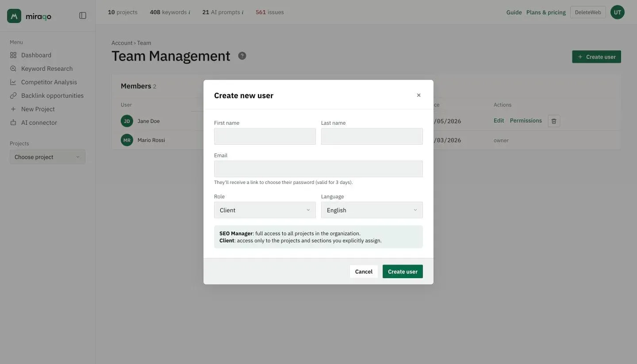Delete Jane Doe using the trash icon
This screenshot has width=637, height=364.
(x=554, y=121)
